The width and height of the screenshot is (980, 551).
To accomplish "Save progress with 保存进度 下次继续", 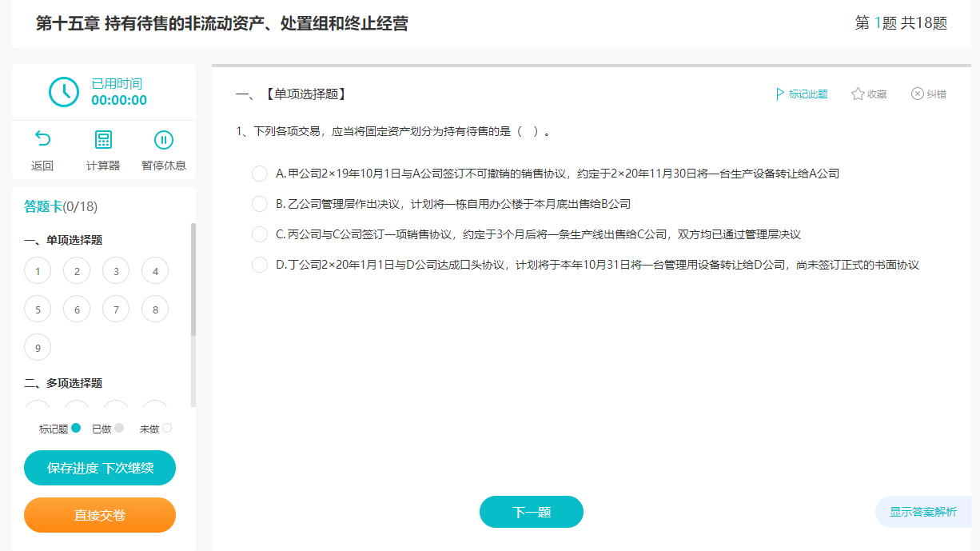I will 99,468.
